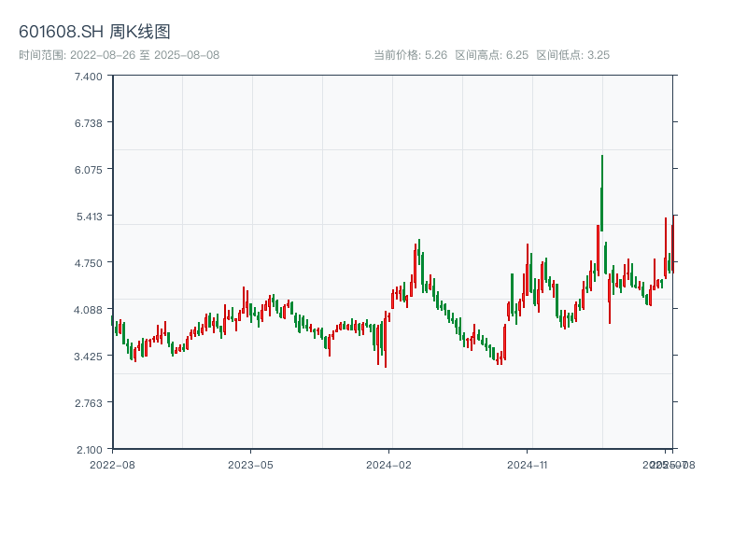This screenshot has width=747, height=560.
Task: Click the 当前价格 5.26 label
Action: pos(410,55)
